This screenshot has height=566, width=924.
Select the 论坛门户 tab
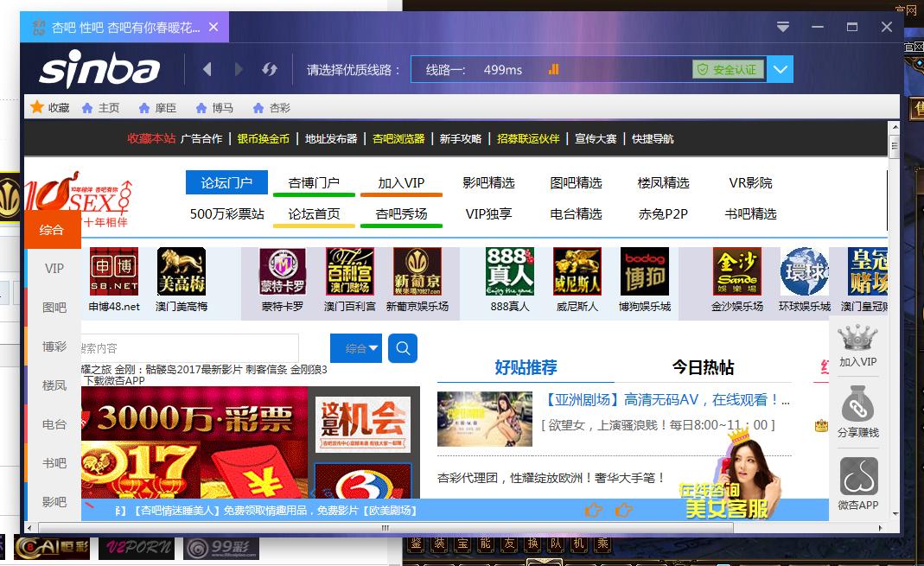pos(226,182)
